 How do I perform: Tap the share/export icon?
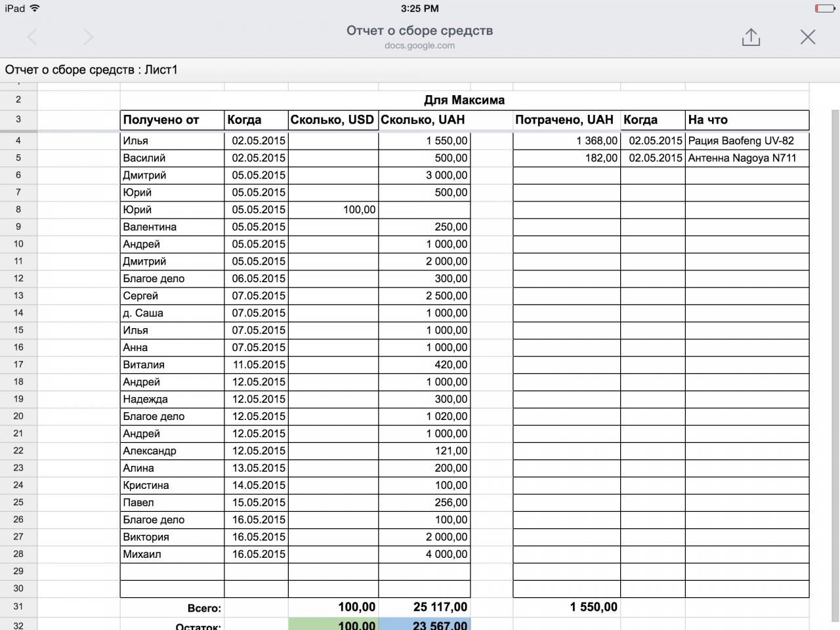coord(751,37)
